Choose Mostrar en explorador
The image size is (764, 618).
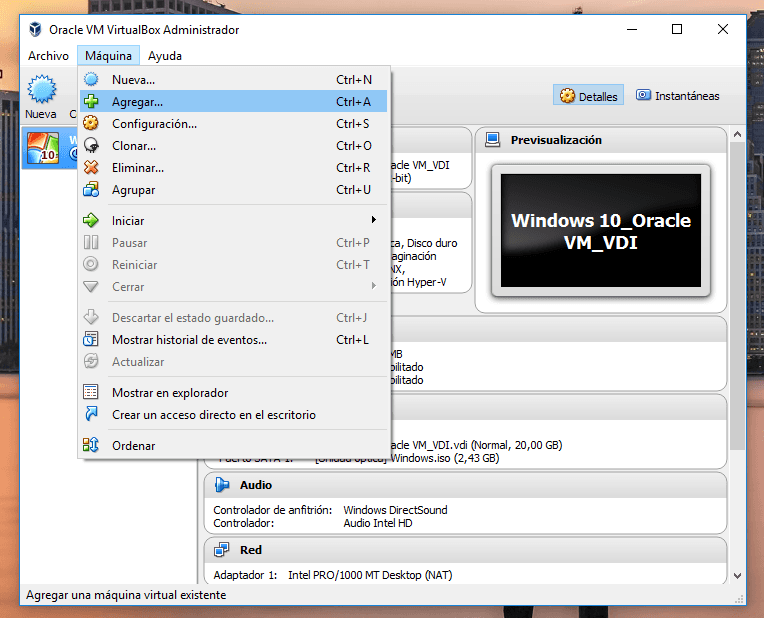point(234,392)
